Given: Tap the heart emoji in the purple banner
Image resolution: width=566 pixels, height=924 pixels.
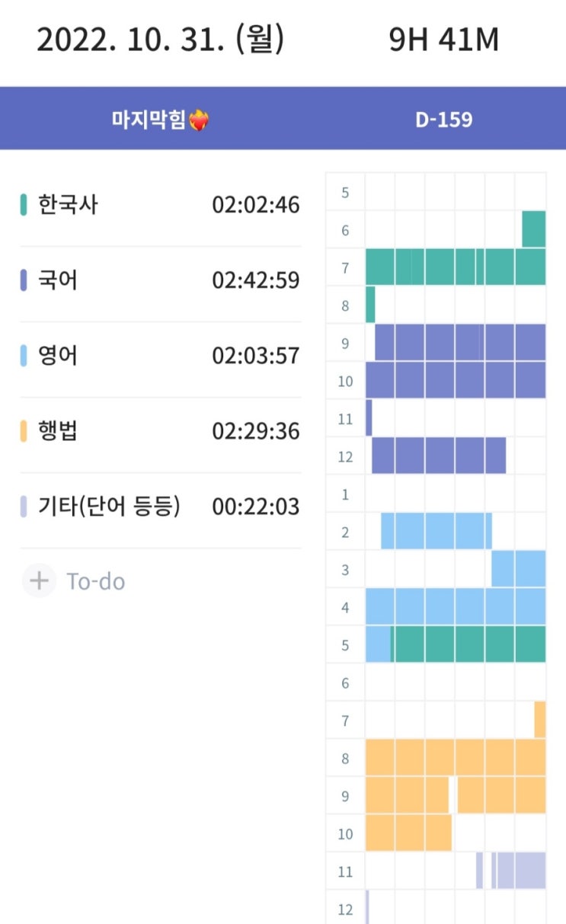Looking at the screenshot, I should (198, 120).
